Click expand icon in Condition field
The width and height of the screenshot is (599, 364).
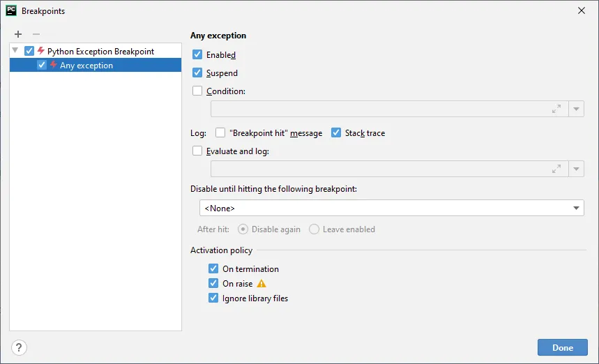(x=556, y=109)
